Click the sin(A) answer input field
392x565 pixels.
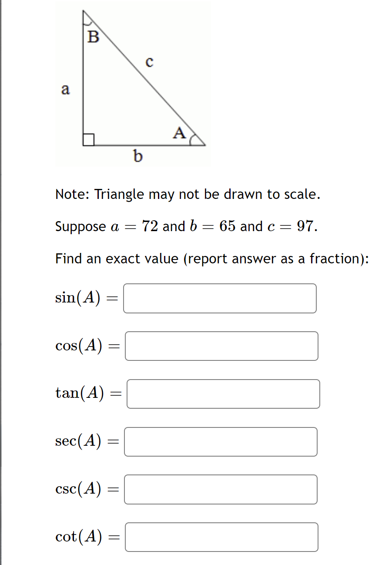[x=219, y=298]
